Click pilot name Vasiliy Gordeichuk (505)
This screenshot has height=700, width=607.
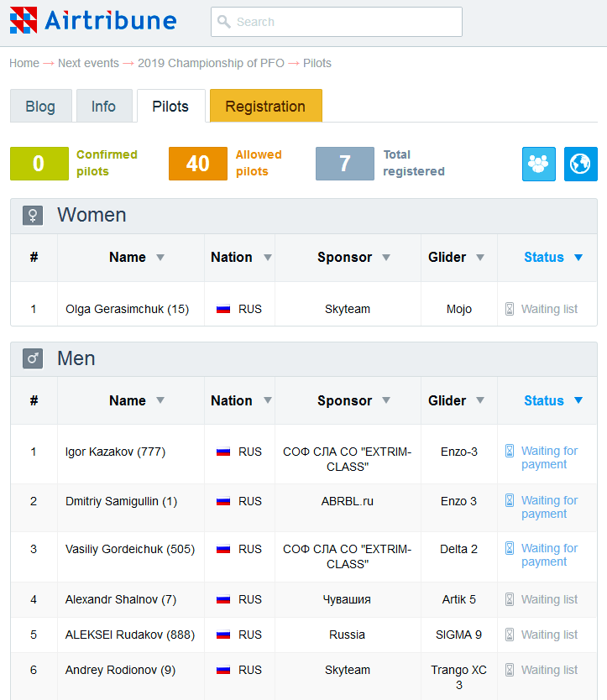(130, 549)
